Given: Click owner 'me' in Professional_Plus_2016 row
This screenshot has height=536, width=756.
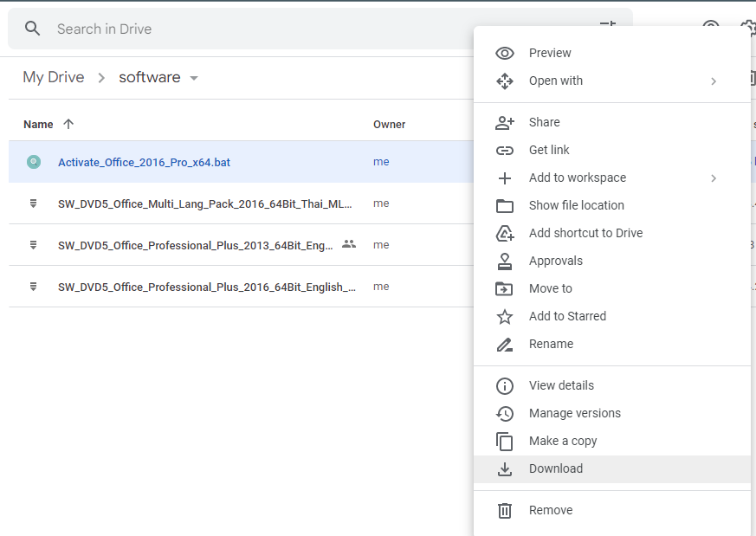Looking at the screenshot, I should (x=381, y=287).
